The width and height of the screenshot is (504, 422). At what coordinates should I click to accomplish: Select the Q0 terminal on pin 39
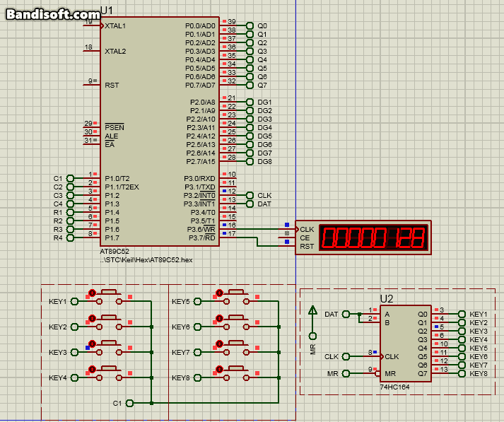(250, 25)
